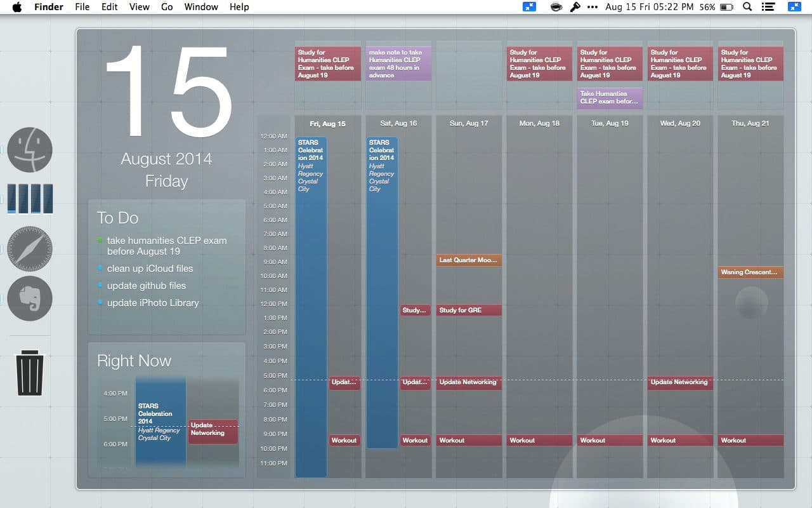Screen dimensions: 812x508
Task: Click the key icon in menu bar
Action: tap(575, 7)
